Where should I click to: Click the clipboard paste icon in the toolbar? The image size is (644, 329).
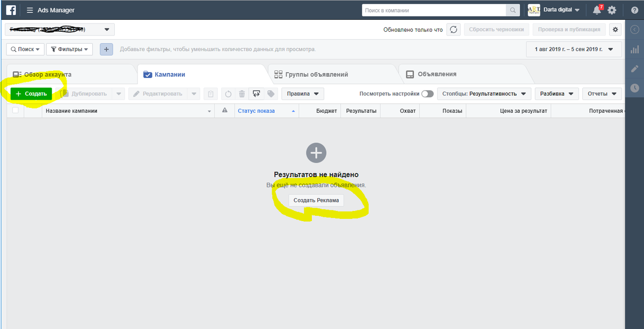pyautogui.click(x=211, y=94)
